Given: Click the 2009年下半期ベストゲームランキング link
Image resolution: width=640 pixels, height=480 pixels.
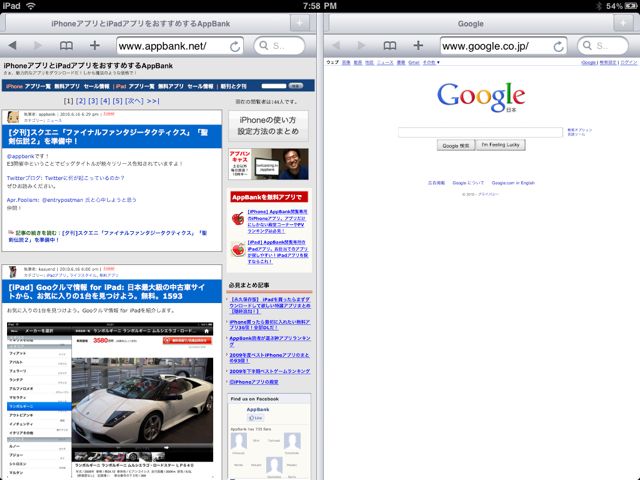Looking at the screenshot, I should (270, 371).
